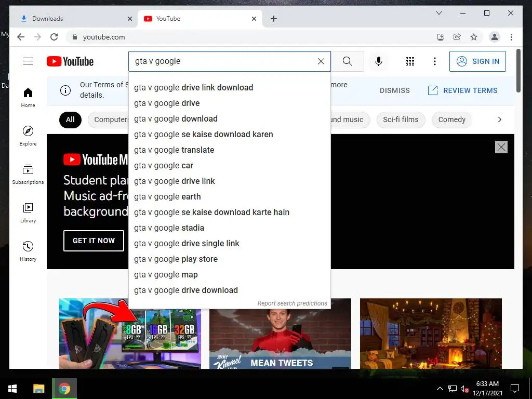Choose the exact suggestion 'gta v google drive'
Image resolution: width=532 pixels, height=399 pixels.
click(230, 103)
